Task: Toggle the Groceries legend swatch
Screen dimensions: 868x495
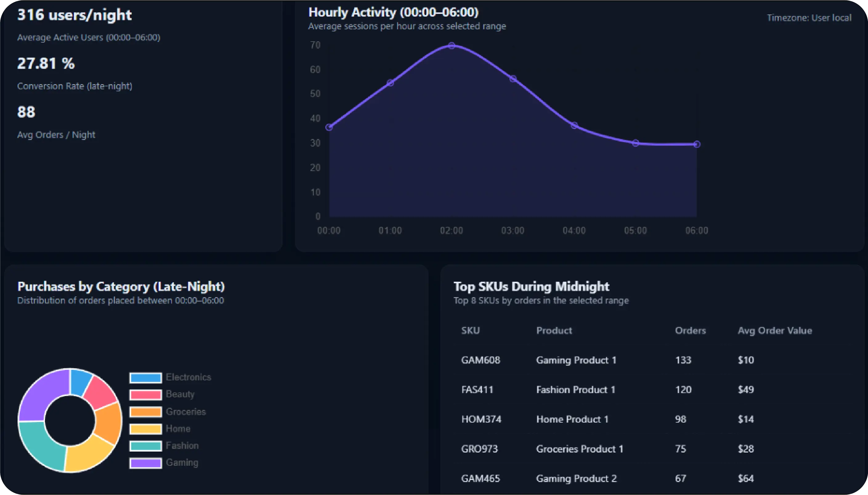Action: 145,412
